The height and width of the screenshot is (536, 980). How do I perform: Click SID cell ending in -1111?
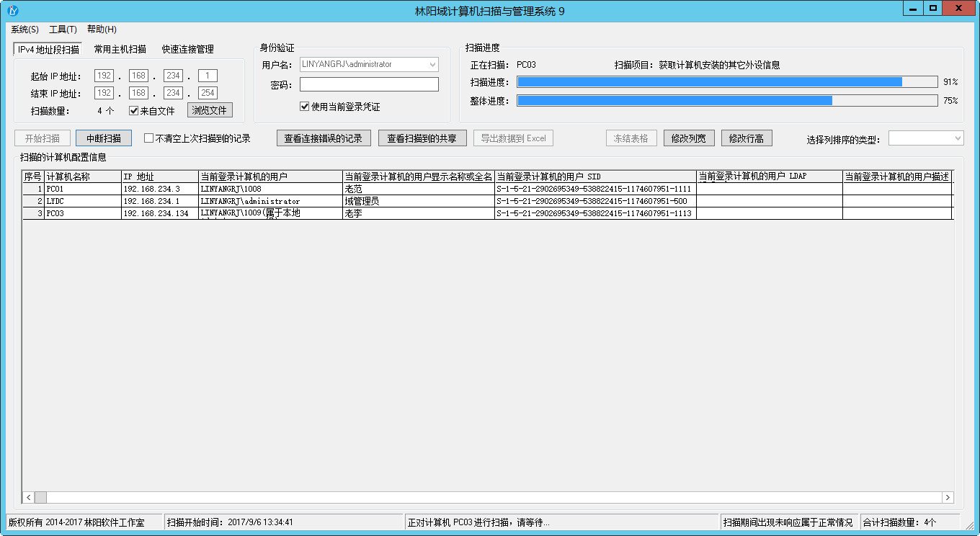pyautogui.click(x=595, y=189)
